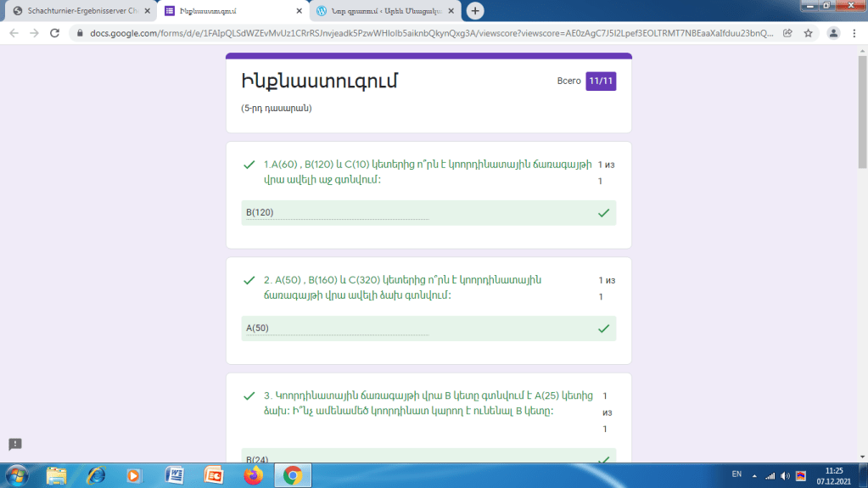Switch to the Schachturnier-Ergebnisserver tab
The height and width of the screenshot is (488, 868).
click(x=76, y=11)
